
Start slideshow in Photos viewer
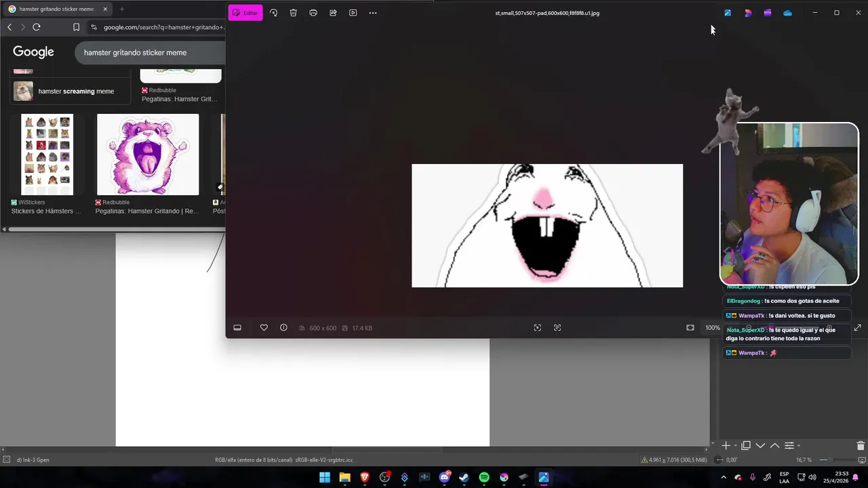[x=353, y=13]
